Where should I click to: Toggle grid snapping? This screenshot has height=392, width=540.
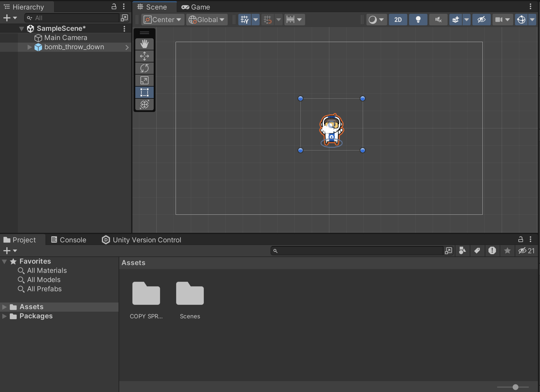tap(268, 19)
